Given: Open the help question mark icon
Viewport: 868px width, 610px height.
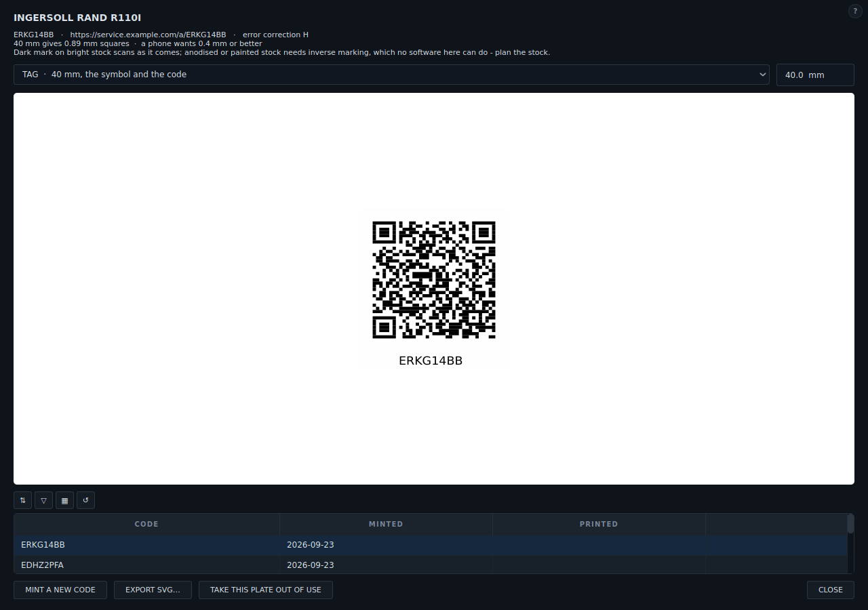Looking at the screenshot, I should tap(855, 11).
